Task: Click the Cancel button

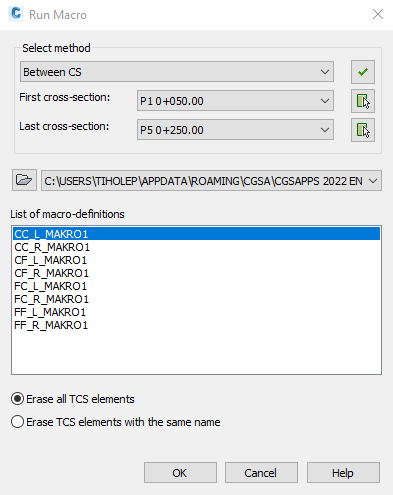Action: pyautogui.click(x=261, y=473)
